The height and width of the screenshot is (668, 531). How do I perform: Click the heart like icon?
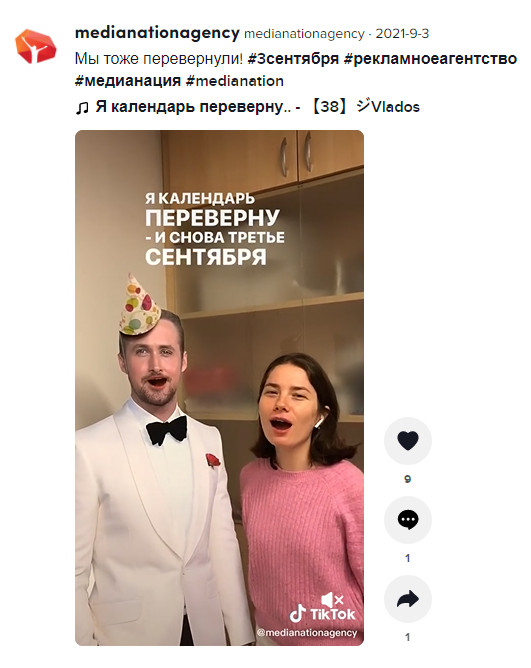408,441
